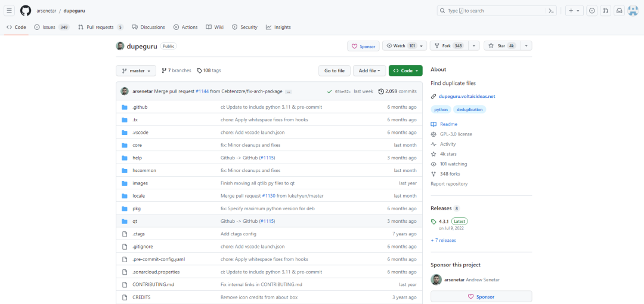Open the qt folder icon
644x304 pixels.
(x=125, y=222)
